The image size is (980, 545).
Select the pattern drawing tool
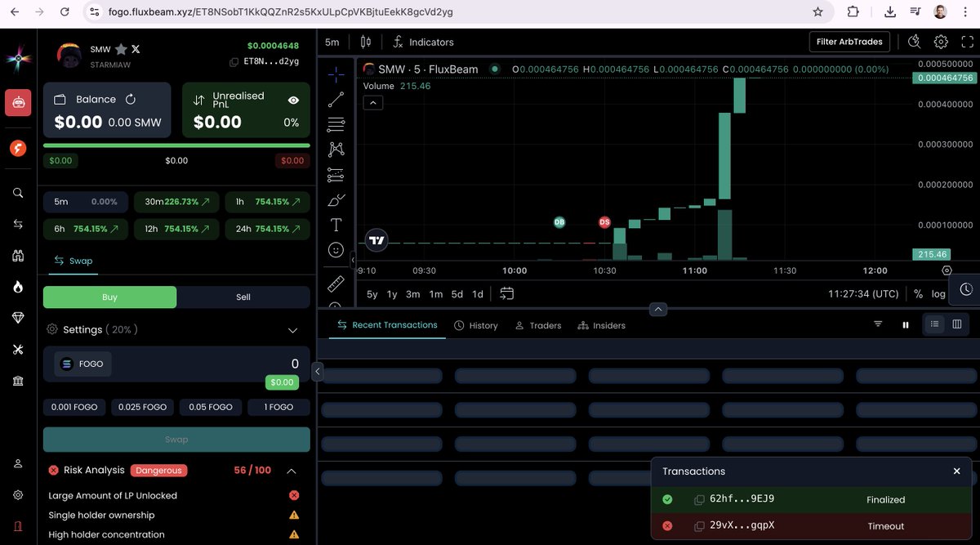click(336, 150)
